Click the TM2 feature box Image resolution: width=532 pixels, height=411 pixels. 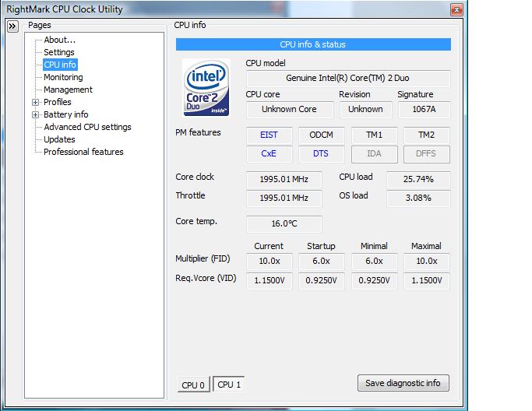click(427, 135)
